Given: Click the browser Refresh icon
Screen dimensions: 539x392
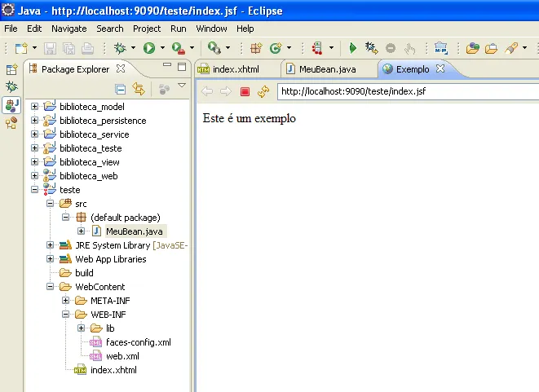Looking at the screenshot, I should pos(263,91).
